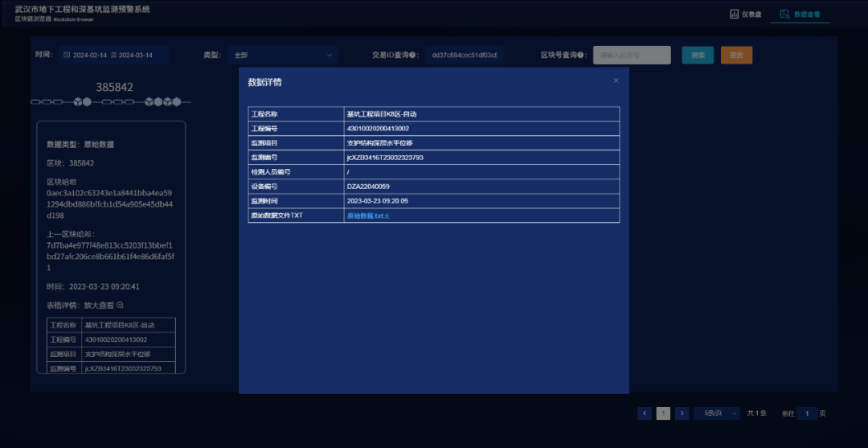Click the 区块号 input field
Image resolution: width=868 pixels, height=448 pixels.
(632, 55)
